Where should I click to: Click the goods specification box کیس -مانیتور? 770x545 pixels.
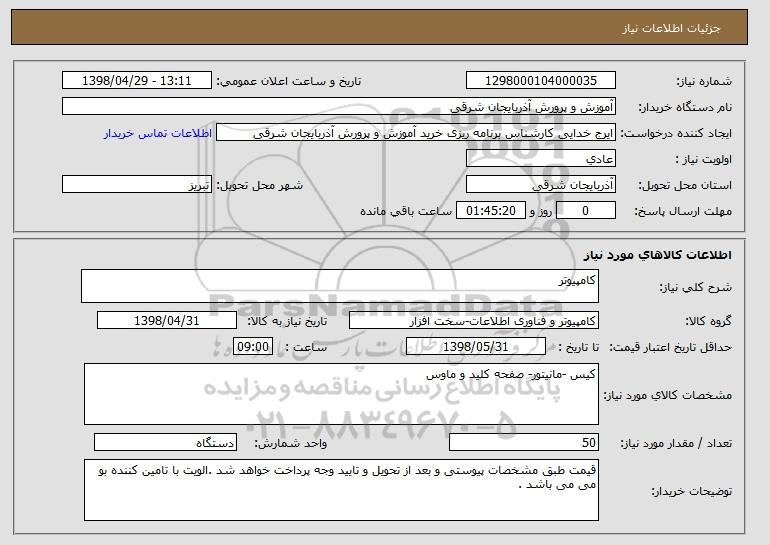pos(341,394)
